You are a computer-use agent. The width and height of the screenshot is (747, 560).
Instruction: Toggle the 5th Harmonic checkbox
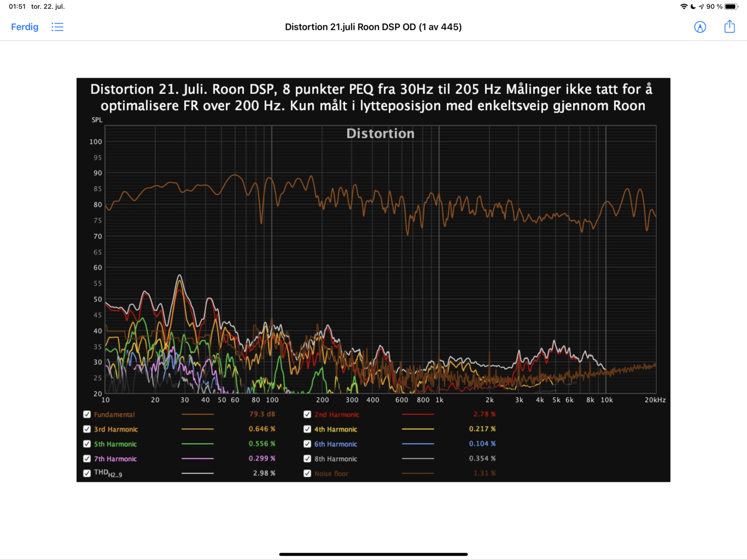[87, 444]
